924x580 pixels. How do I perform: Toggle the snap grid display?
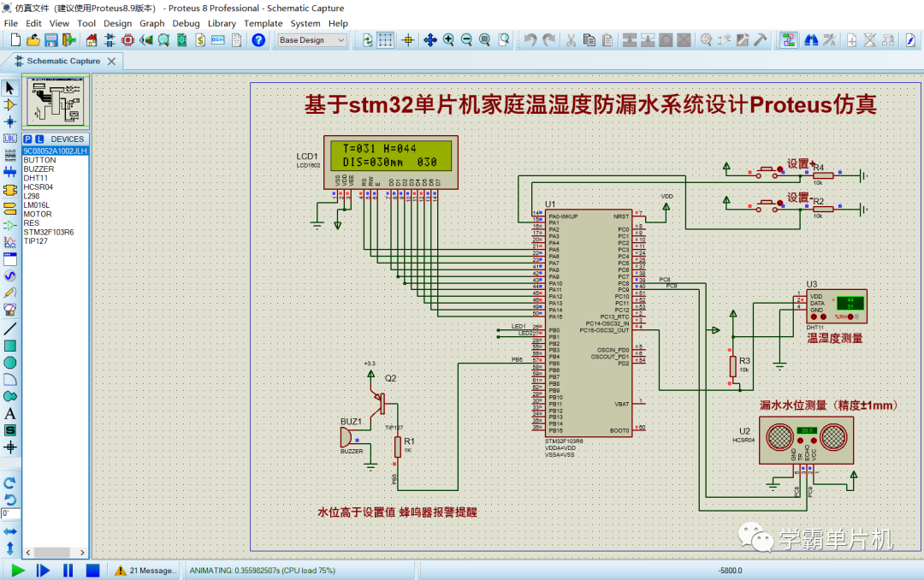(x=385, y=39)
